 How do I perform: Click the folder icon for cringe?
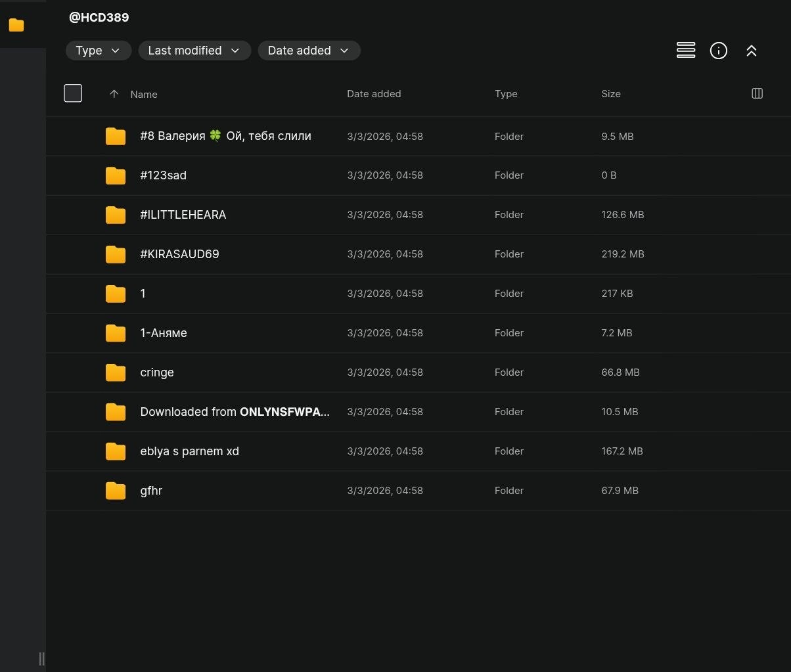pos(116,372)
